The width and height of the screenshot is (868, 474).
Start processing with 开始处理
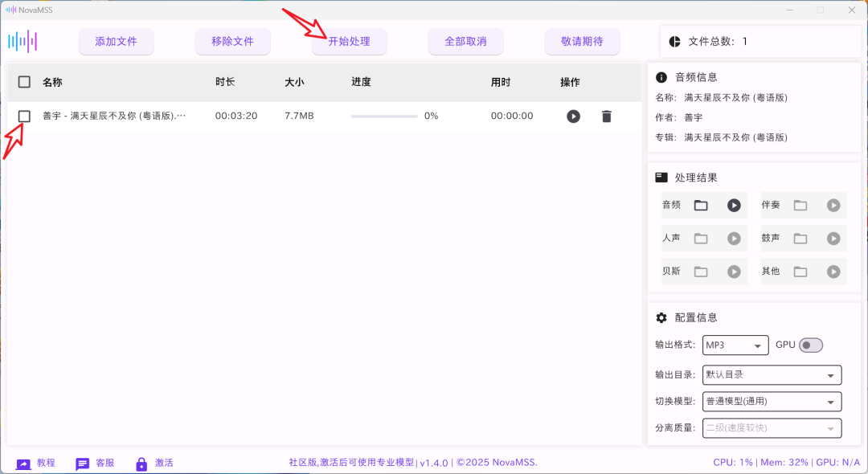point(350,42)
